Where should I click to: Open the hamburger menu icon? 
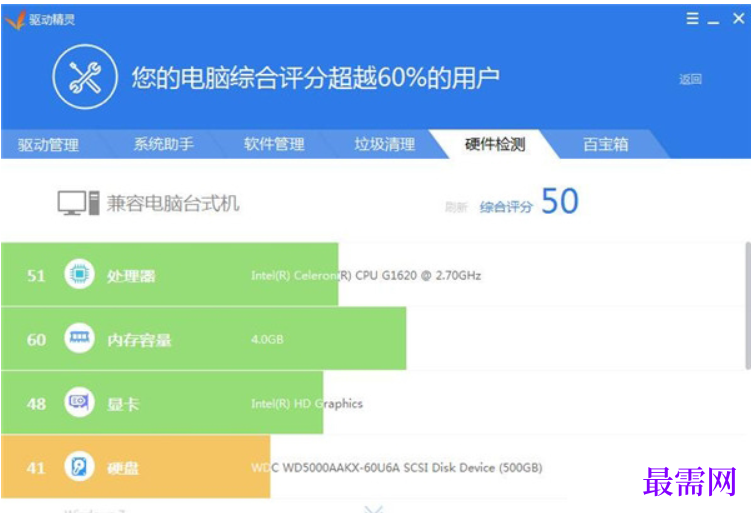692,18
